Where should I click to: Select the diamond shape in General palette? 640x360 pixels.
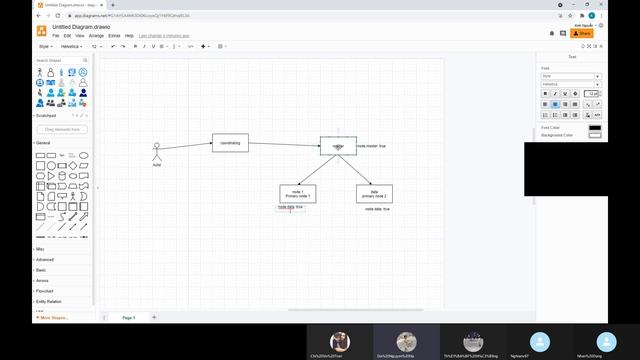[73, 166]
